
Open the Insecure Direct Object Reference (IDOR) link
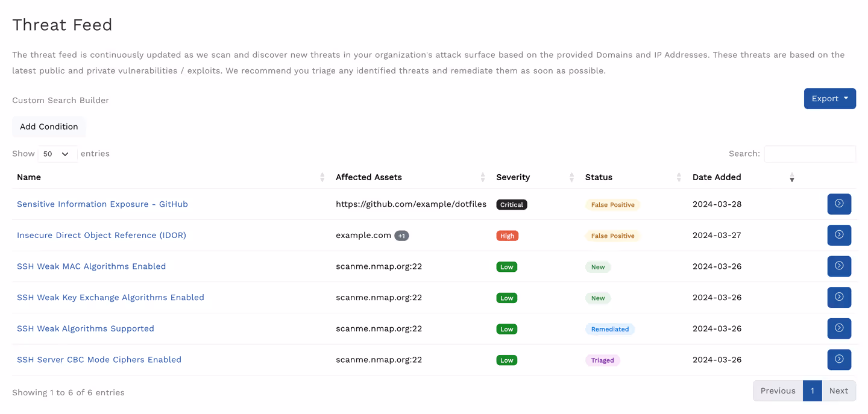pyautogui.click(x=101, y=235)
